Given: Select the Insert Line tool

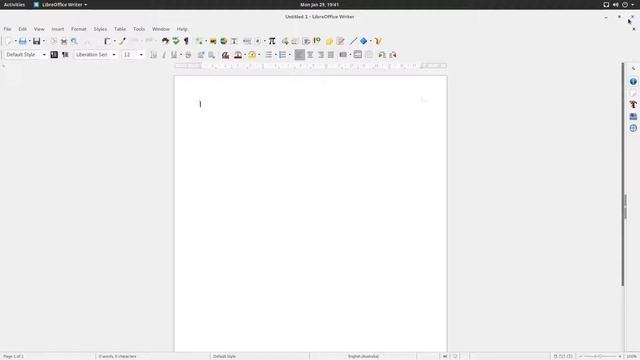Looking at the screenshot, I should point(353,41).
